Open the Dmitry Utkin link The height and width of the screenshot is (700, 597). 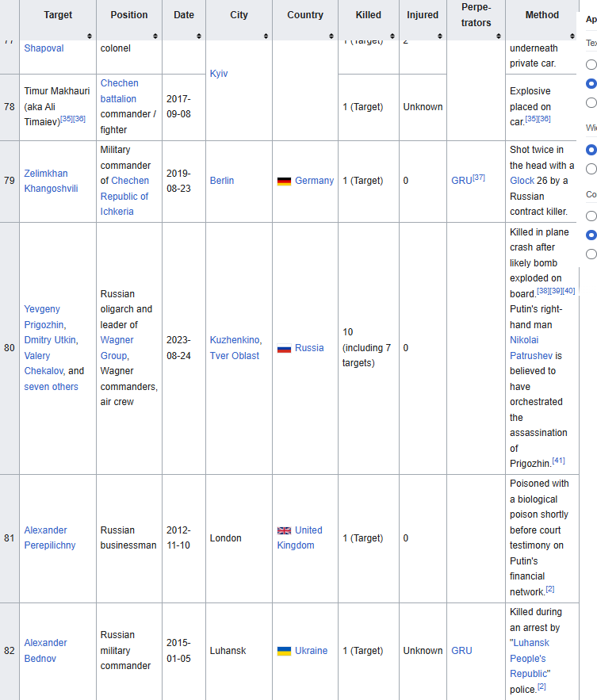tap(51, 340)
